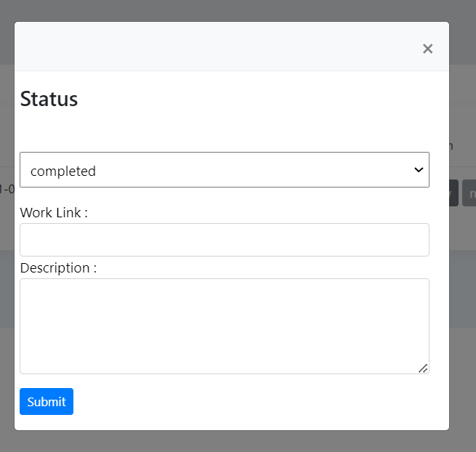This screenshot has height=452, width=476.
Task: Click inside the Description text area
Action: [x=224, y=326]
